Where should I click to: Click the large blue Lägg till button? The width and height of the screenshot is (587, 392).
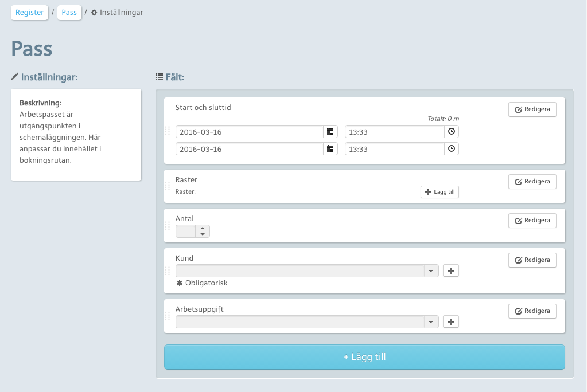coord(364,357)
